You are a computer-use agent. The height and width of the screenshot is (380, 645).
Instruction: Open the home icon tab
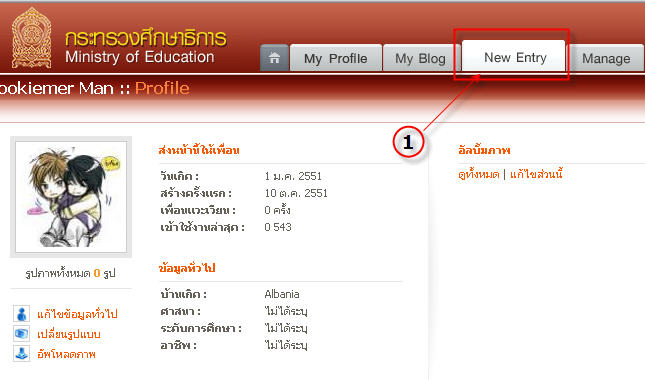pyautogui.click(x=274, y=58)
